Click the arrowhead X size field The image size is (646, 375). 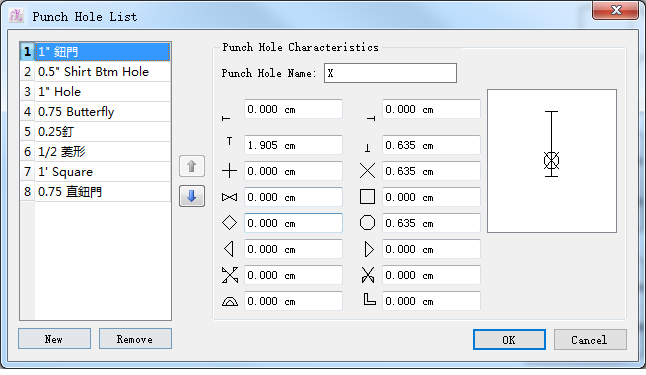(x=293, y=275)
